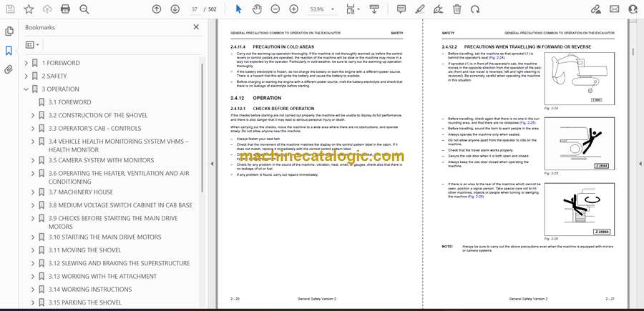
Task: Open the page fit options dropdown
Action: coord(352,9)
